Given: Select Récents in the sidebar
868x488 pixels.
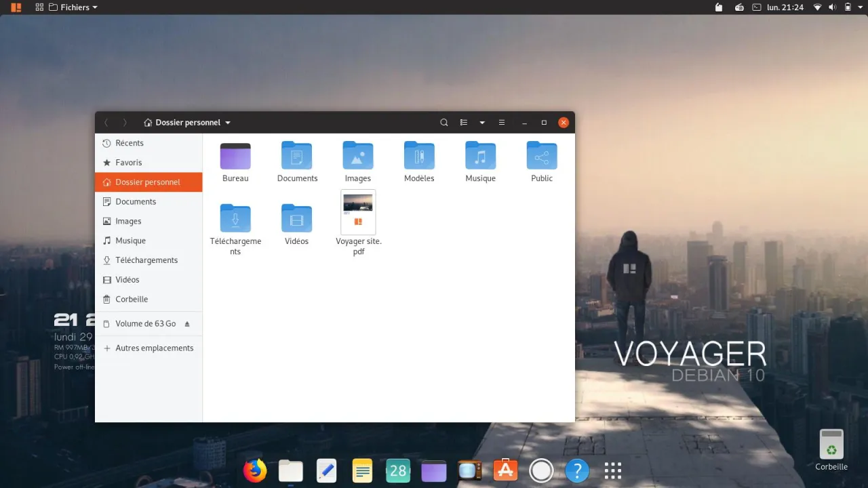Looking at the screenshot, I should [x=129, y=143].
